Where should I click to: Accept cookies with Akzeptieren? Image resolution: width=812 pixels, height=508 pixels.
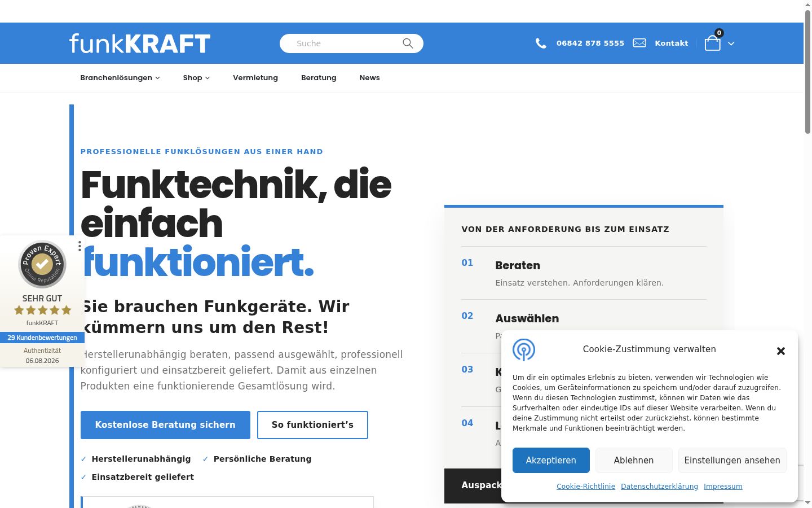tap(551, 461)
